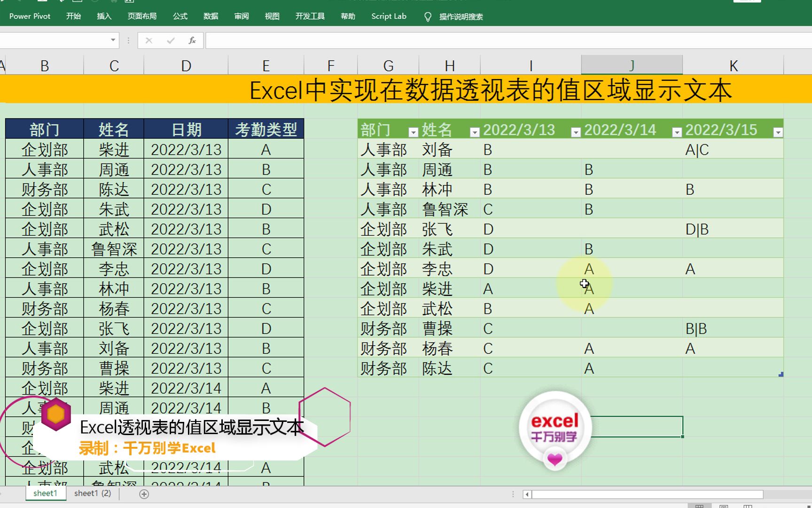Select column F header
This screenshot has width=812, height=508.
(331, 65)
